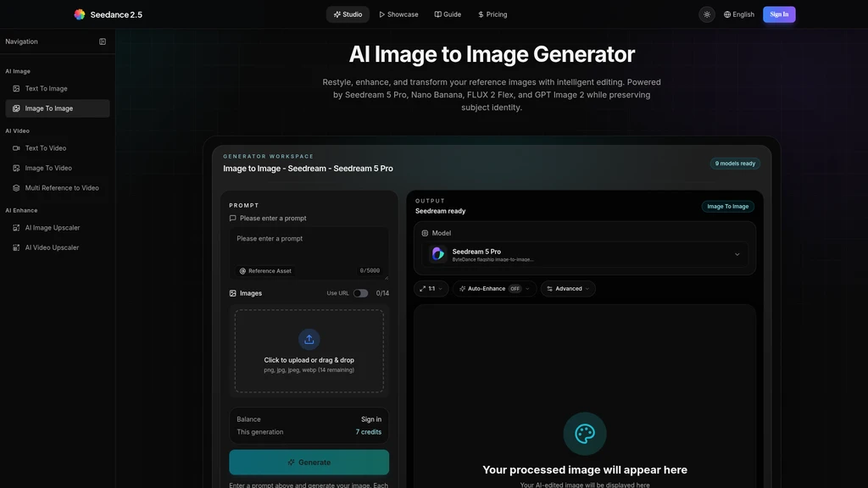Collapse the Navigation sidebar panel icon
The width and height of the screenshot is (868, 488).
(103, 42)
